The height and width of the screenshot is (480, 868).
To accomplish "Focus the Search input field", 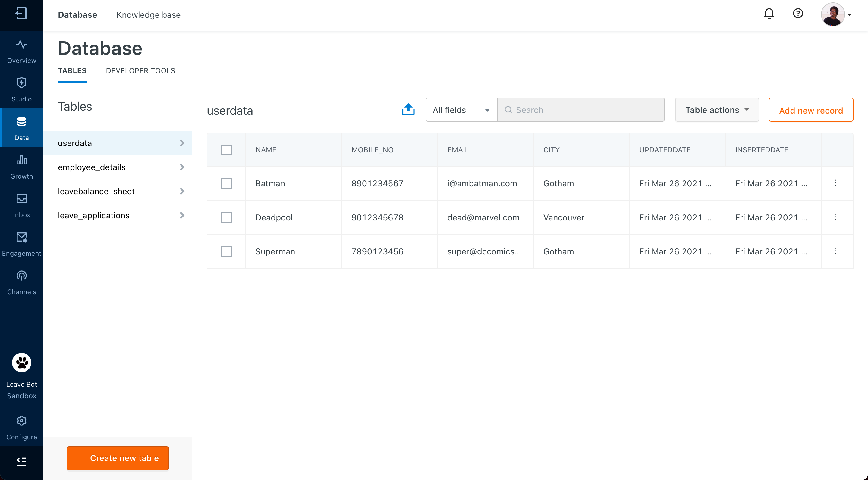I will [581, 110].
